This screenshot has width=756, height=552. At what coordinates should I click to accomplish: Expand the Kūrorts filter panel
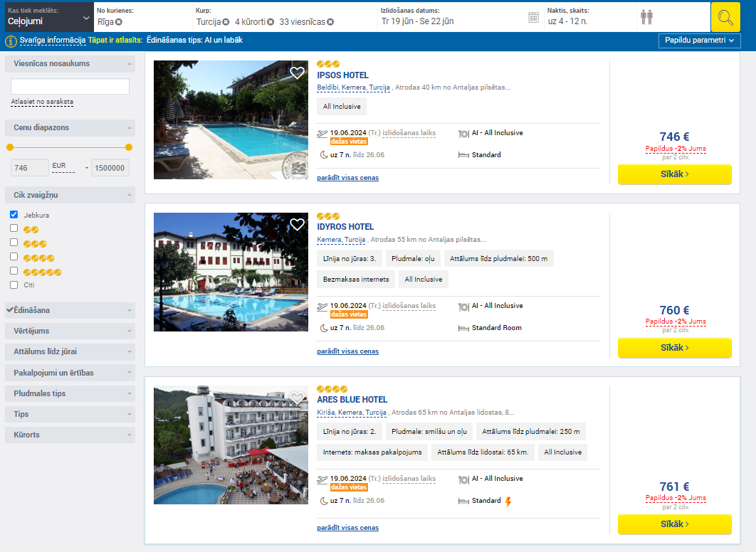70,435
